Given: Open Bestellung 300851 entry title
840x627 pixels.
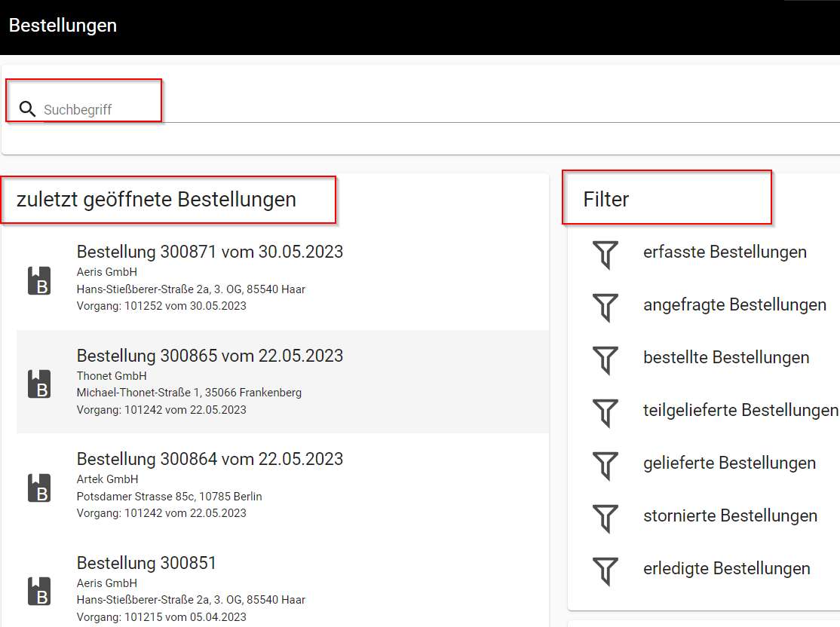Looking at the screenshot, I should [x=146, y=563].
